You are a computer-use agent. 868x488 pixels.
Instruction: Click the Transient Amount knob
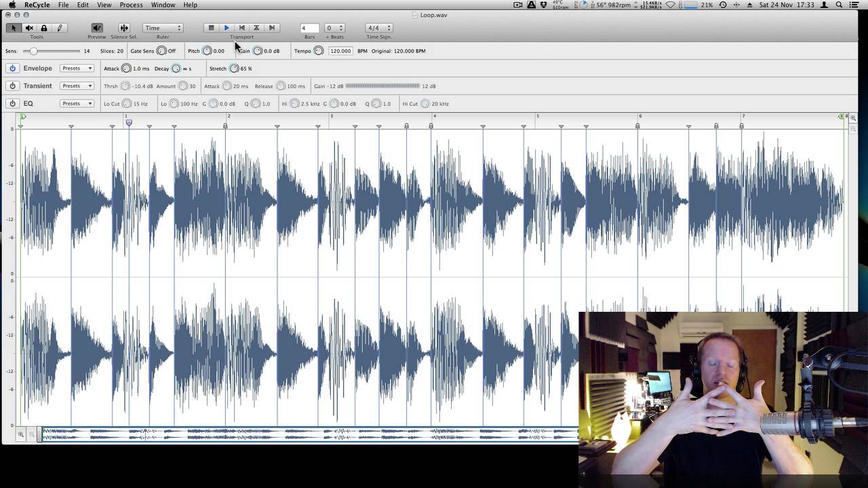182,86
